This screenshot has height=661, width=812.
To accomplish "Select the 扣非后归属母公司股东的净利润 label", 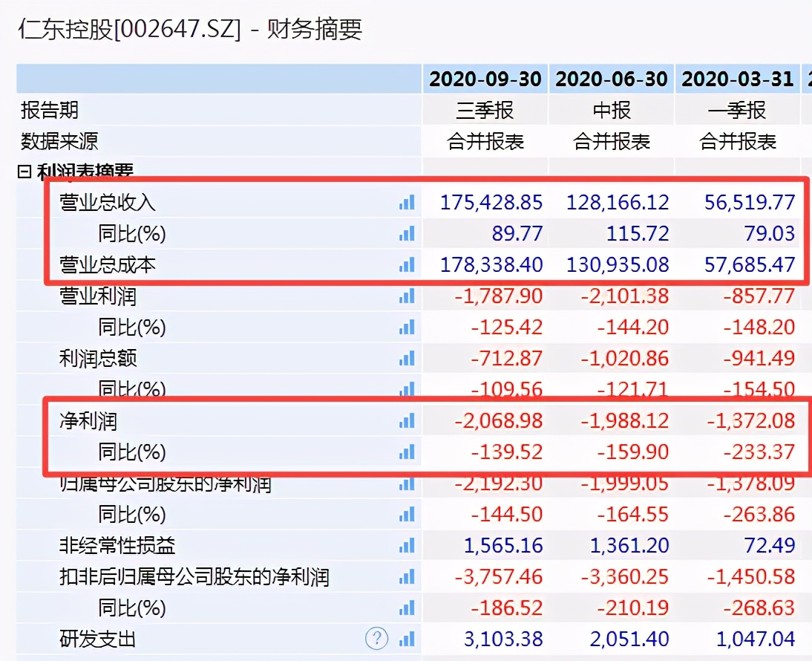I will coord(194,576).
